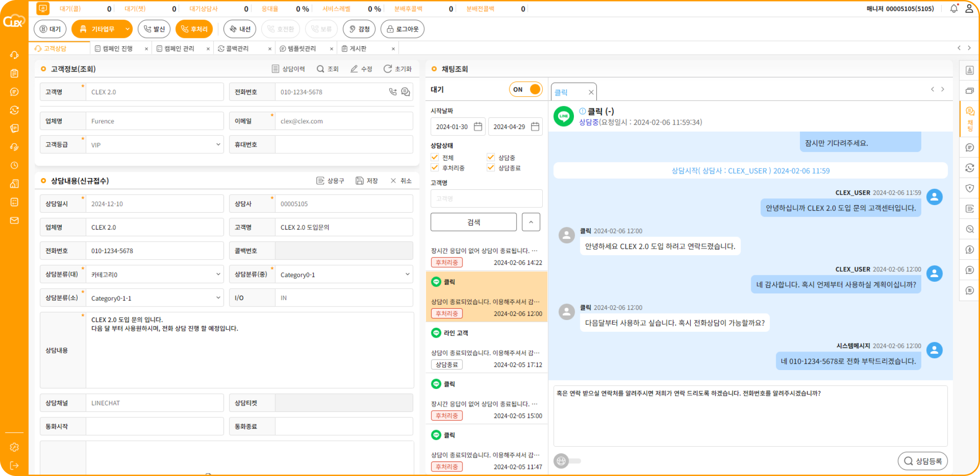Open the user profile icon

969,9
